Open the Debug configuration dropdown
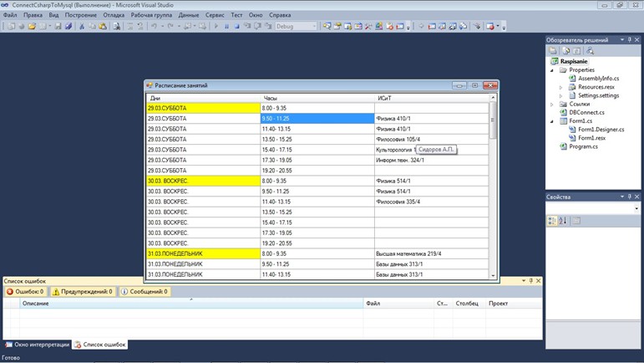 297,26
